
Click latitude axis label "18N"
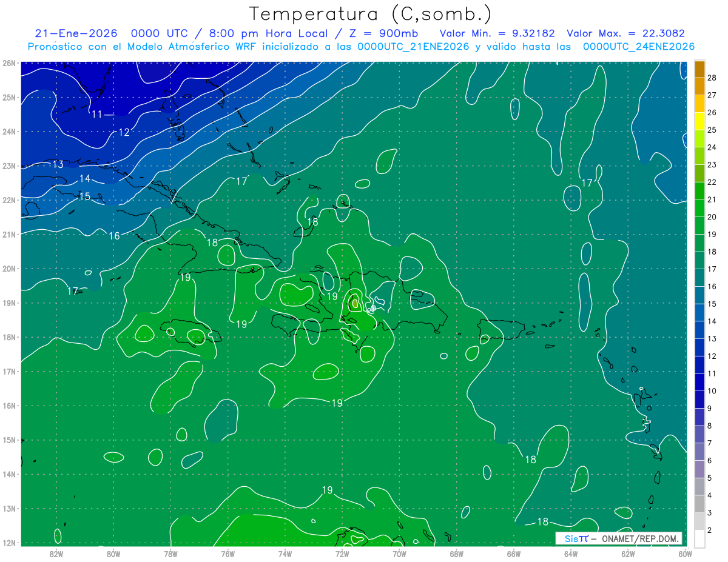pyautogui.click(x=9, y=337)
